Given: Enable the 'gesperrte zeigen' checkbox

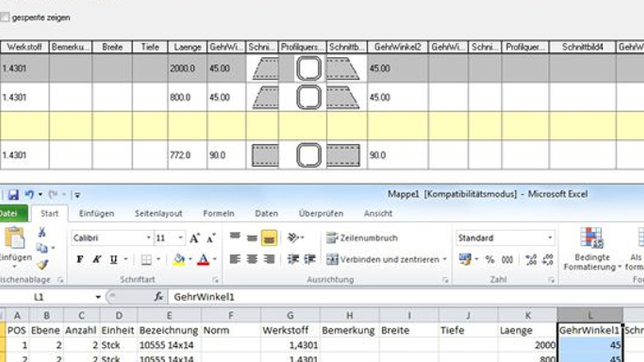Looking at the screenshot, I should 5,17.
